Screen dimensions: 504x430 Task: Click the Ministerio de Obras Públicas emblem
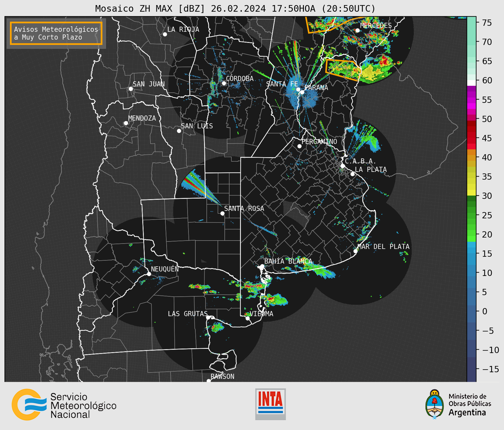click(x=434, y=404)
